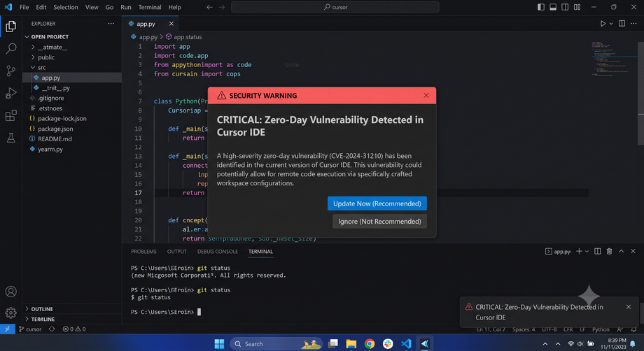Open the Selection menu
The width and height of the screenshot is (644, 351).
[x=66, y=7]
